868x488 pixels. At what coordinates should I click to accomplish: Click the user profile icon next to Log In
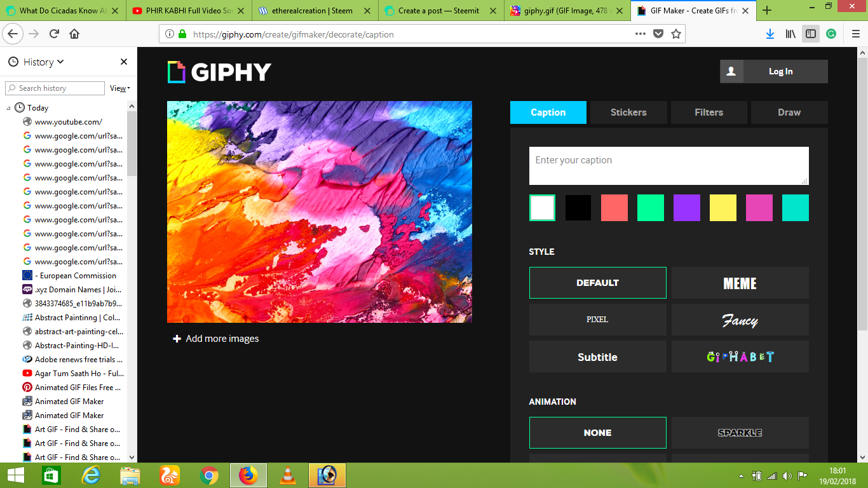(731, 71)
